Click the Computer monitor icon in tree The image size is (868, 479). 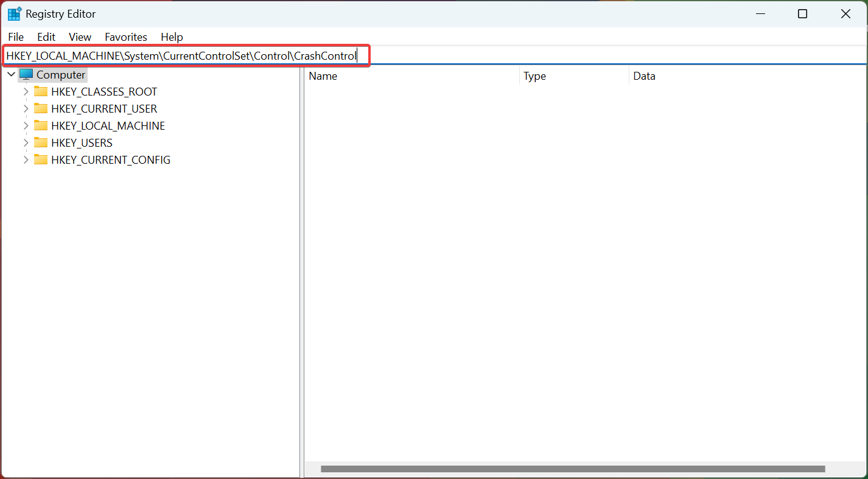pos(26,75)
